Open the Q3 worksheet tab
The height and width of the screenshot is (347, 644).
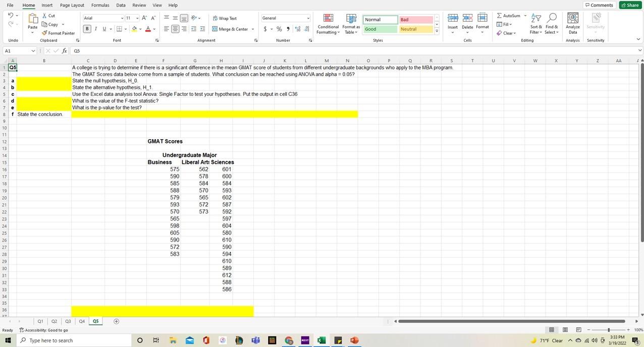tap(68, 321)
